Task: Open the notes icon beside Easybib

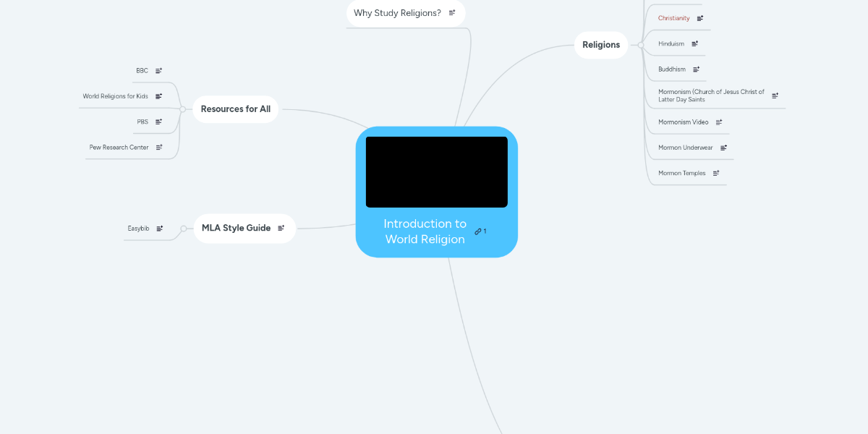Action: (159, 228)
